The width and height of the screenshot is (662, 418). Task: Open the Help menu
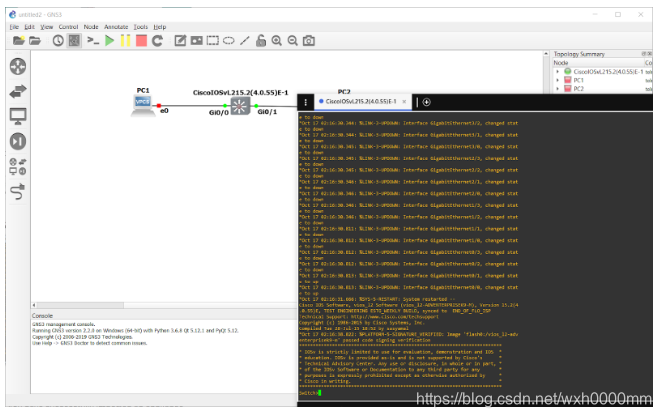pyautogui.click(x=160, y=27)
